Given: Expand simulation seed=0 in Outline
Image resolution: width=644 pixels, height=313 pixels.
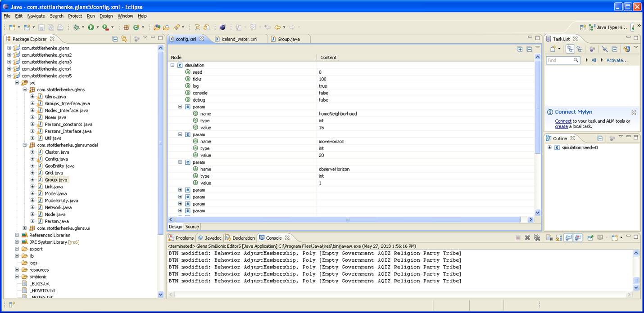Looking at the screenshot, I should click(x=549, y=148).
